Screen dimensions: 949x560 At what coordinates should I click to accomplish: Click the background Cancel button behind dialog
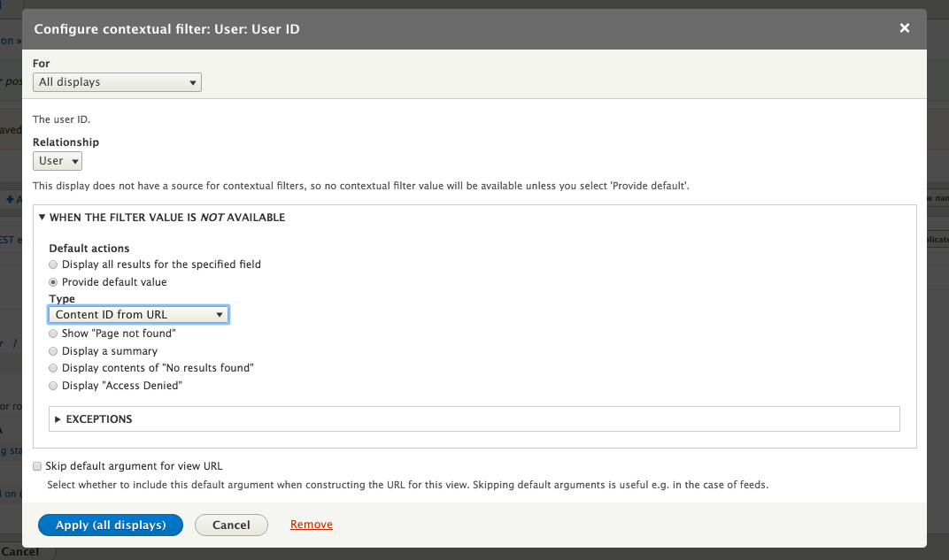tap(19, 552)
